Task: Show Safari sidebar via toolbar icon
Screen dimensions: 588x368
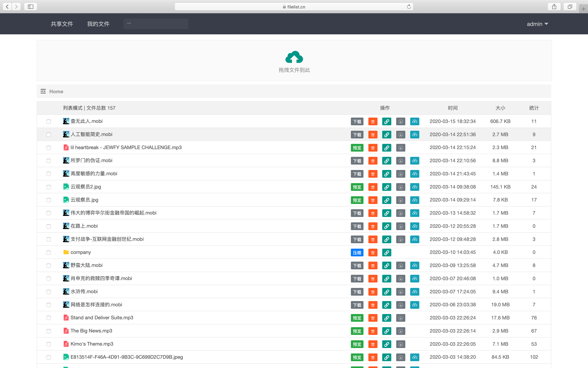Action: pyautogui.click(x=31, y=7)
